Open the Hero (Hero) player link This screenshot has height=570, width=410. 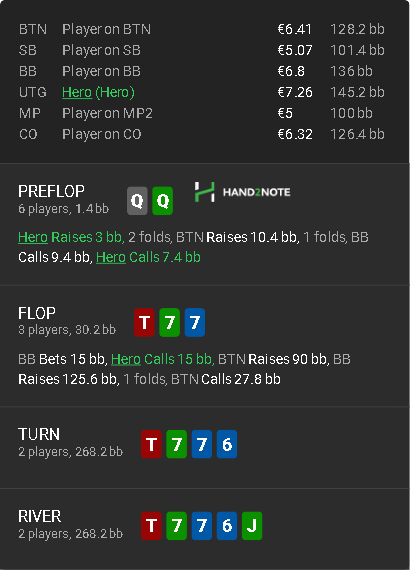point(98,92)
